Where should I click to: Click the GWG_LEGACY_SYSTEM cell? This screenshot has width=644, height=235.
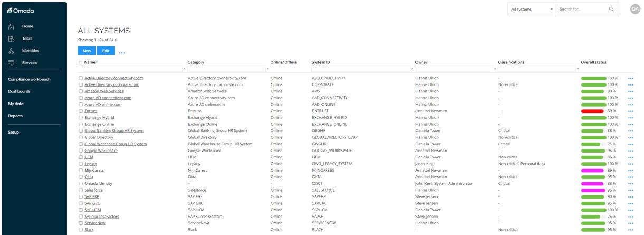[332, 164]
